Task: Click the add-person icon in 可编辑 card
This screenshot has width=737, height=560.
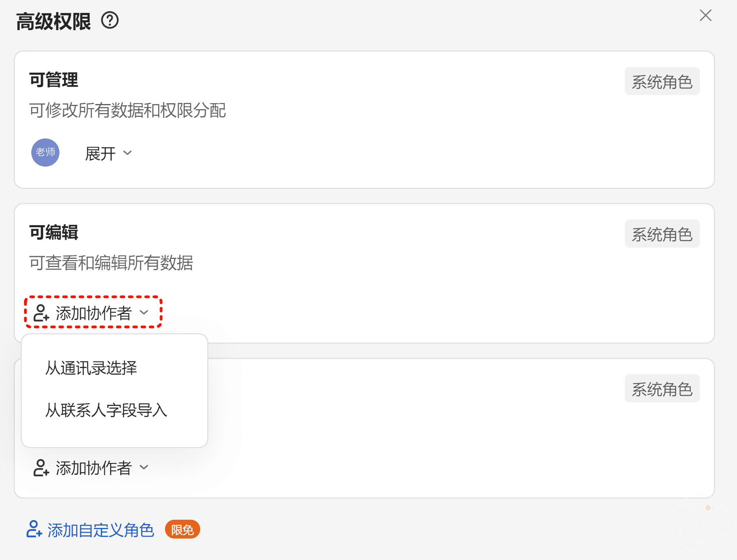Action: (41, 313)
